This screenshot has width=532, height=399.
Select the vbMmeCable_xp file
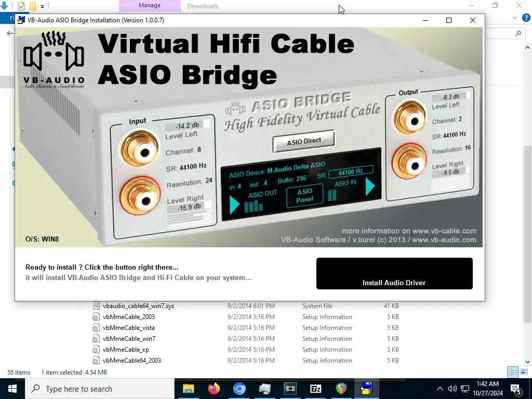click(x=126, y=349)
